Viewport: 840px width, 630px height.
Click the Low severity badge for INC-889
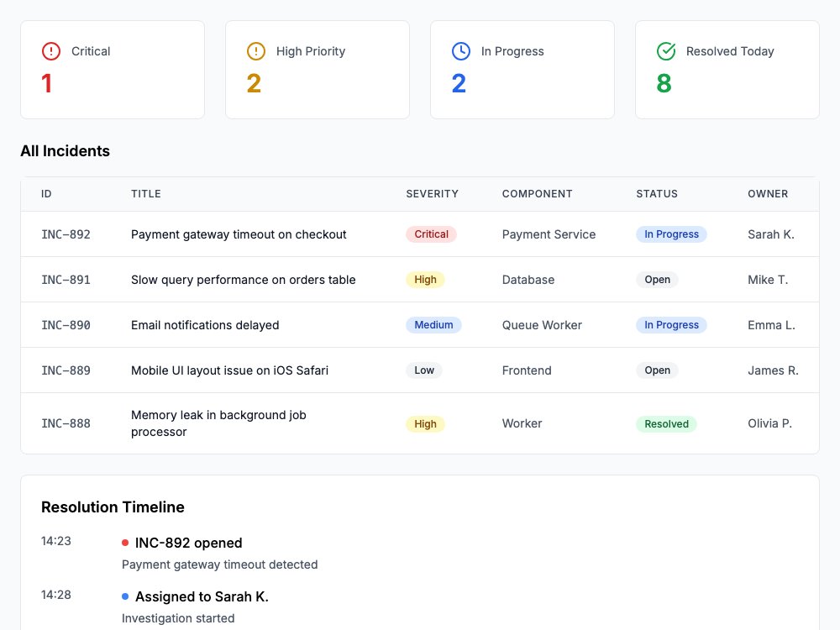pos(423,370)
